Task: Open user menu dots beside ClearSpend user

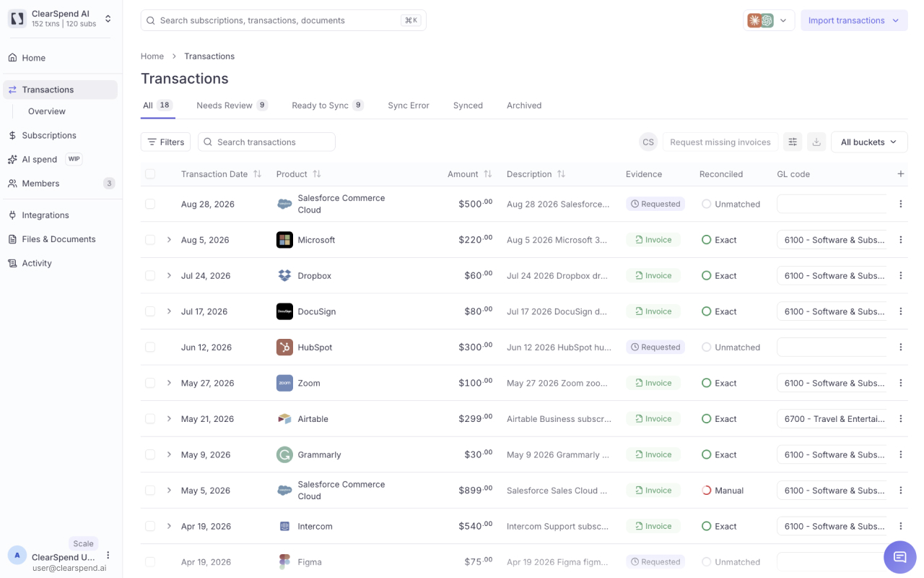Action: 108,556
